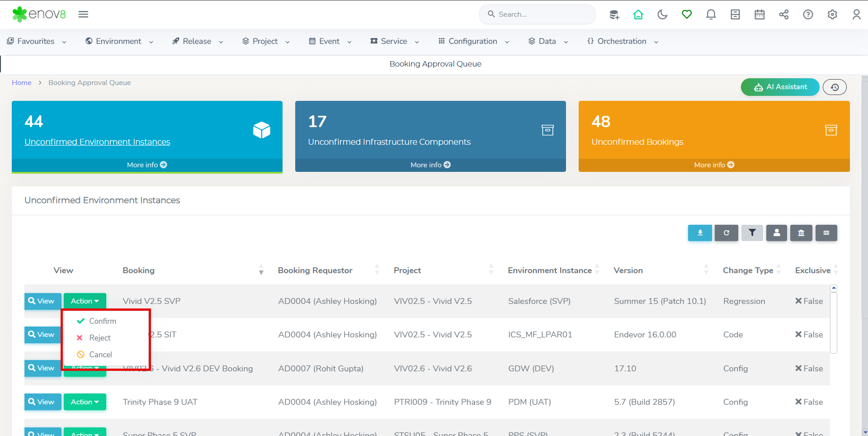Click the hamburger menu icon
This screenshot has height=436, width=868.
click(83, 14)
